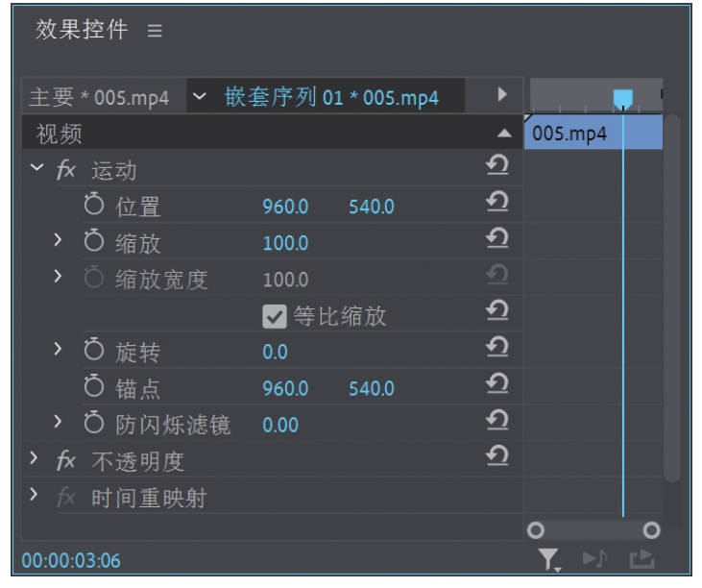Toggle the fx icon for 不透明度
Image resolution: width=702 pixels, height=588 pixels.
66,461
